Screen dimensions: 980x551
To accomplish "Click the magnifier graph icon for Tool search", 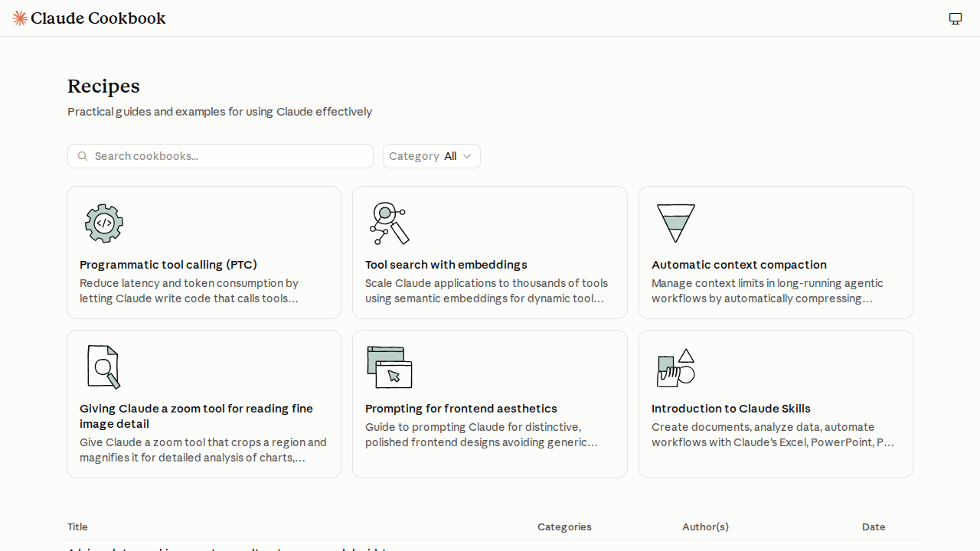I will [390, 223].
